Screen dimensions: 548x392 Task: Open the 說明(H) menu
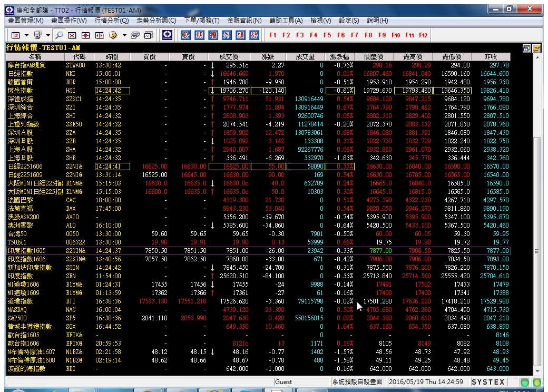click(377, 21)
